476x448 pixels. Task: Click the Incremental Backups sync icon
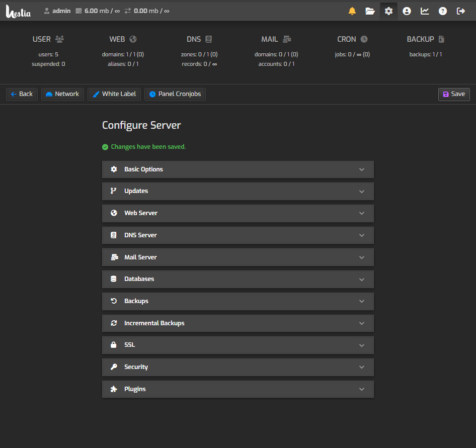(114, 323)
